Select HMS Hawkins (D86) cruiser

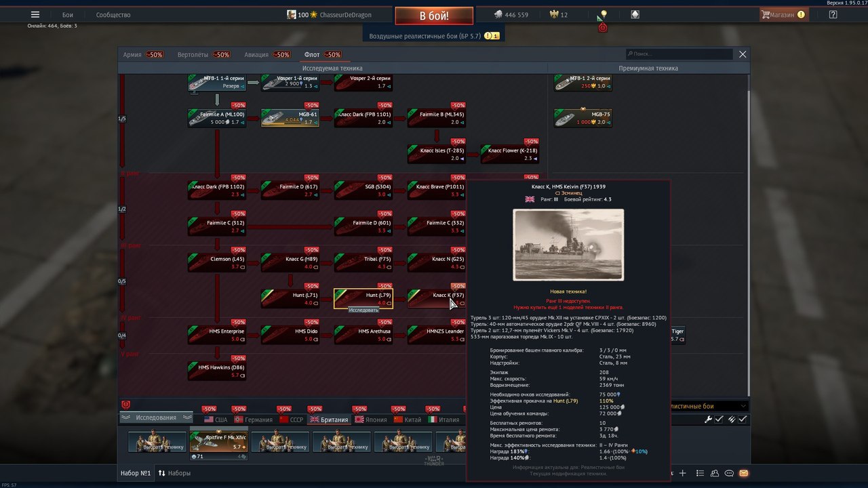[x=217, y=371]
